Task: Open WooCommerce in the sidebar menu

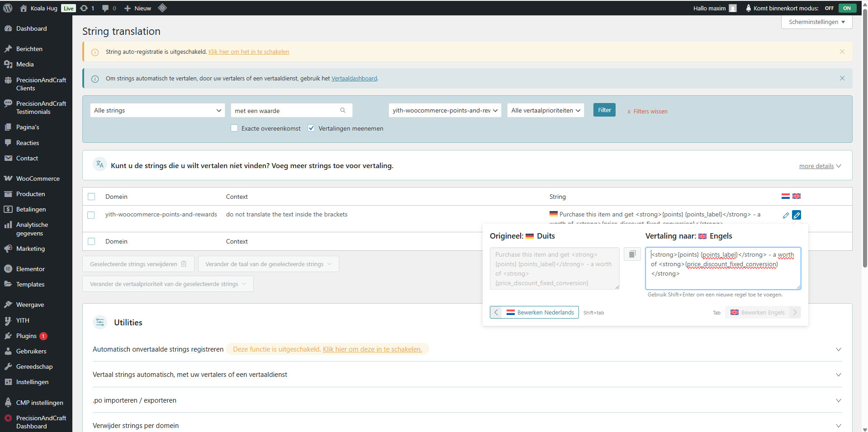Action: click(x=38, y=178)
